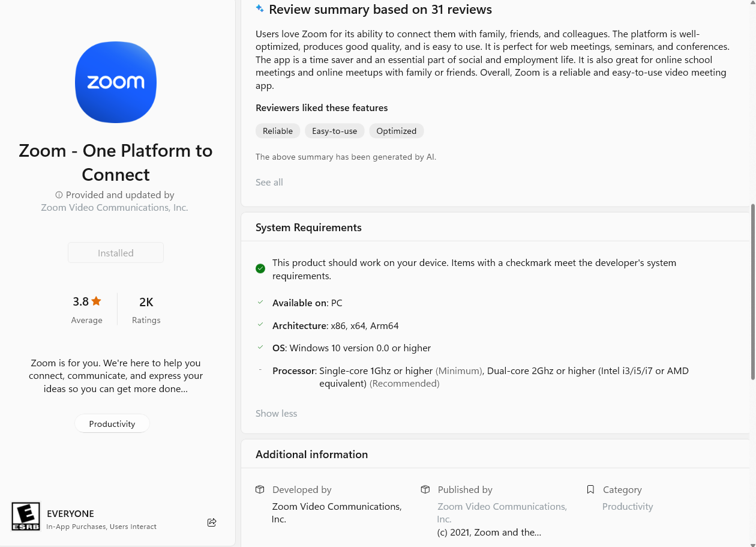Click the green compatibility checkmark icon

click(x=260, y=268)
